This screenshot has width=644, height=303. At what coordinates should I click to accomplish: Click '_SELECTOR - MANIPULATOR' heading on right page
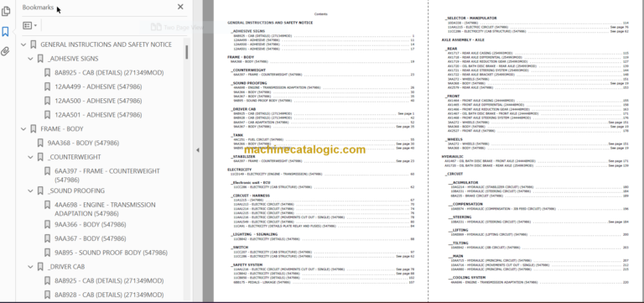tap(470, 18)
